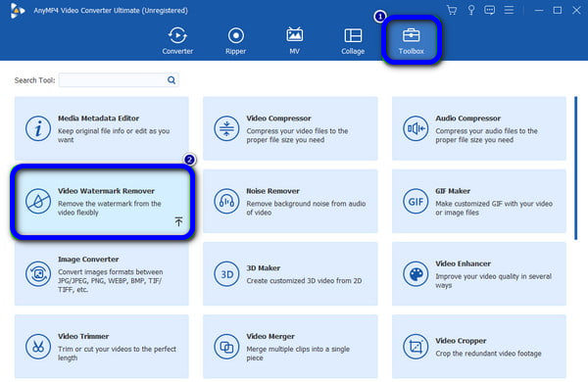Switch to the Collage tab
Screen dimensions: 588x382
coord(353,40)
